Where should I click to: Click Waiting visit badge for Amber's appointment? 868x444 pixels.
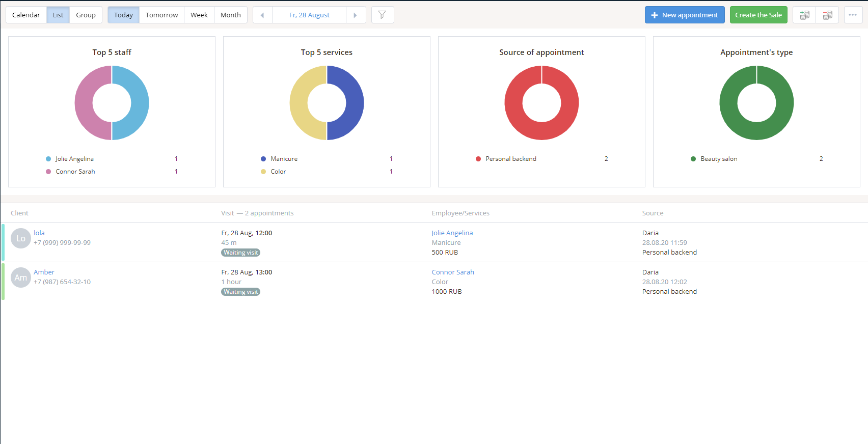tap(240, 292)
